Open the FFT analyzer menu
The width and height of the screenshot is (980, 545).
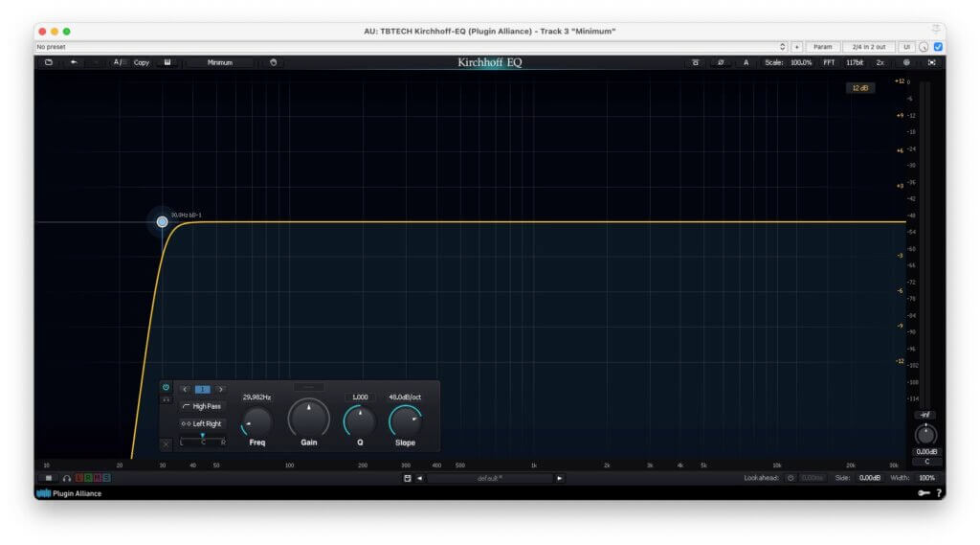(829, 62)
